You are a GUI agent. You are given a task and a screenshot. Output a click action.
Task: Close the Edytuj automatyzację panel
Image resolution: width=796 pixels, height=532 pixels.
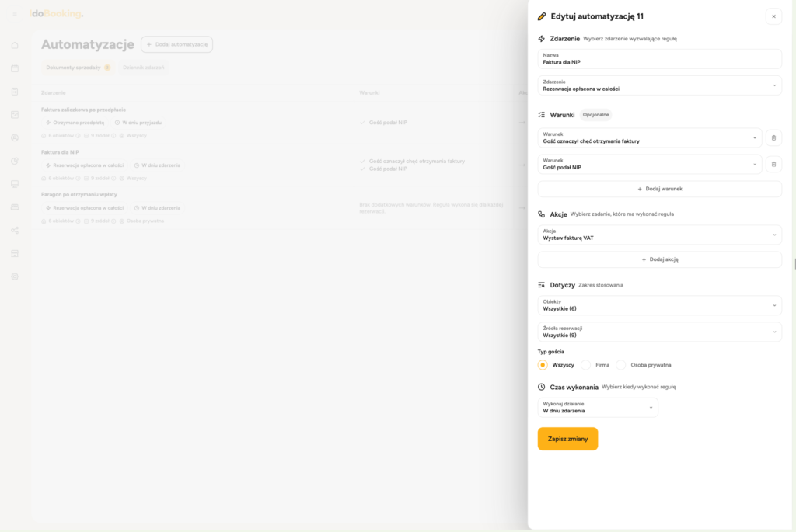(773, 16)
